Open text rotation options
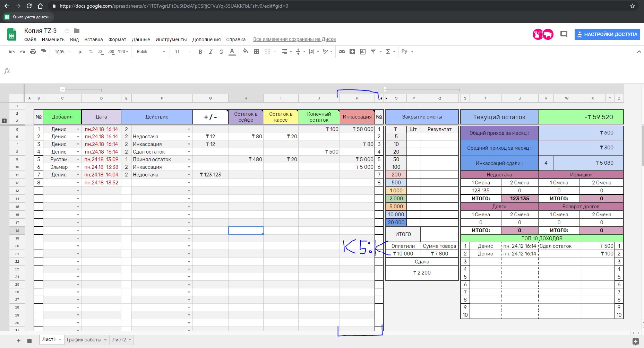Viewport: 644px width, 348px height. 327,52
